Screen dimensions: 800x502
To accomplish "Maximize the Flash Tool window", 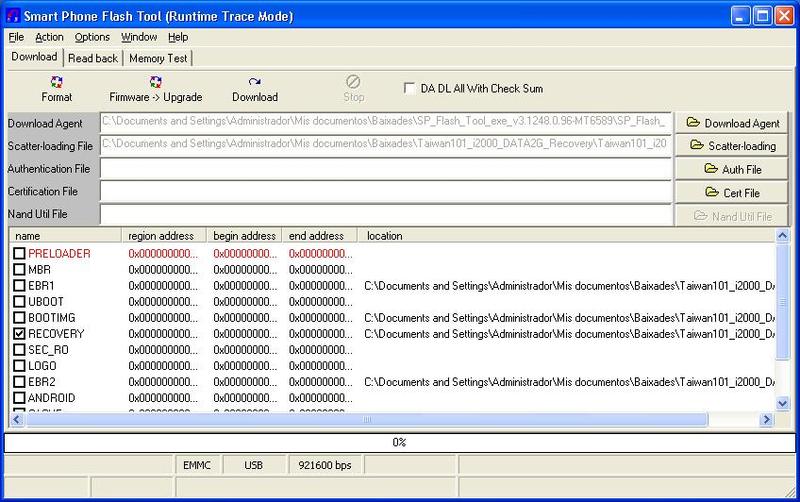I will (x=762, y=16).
